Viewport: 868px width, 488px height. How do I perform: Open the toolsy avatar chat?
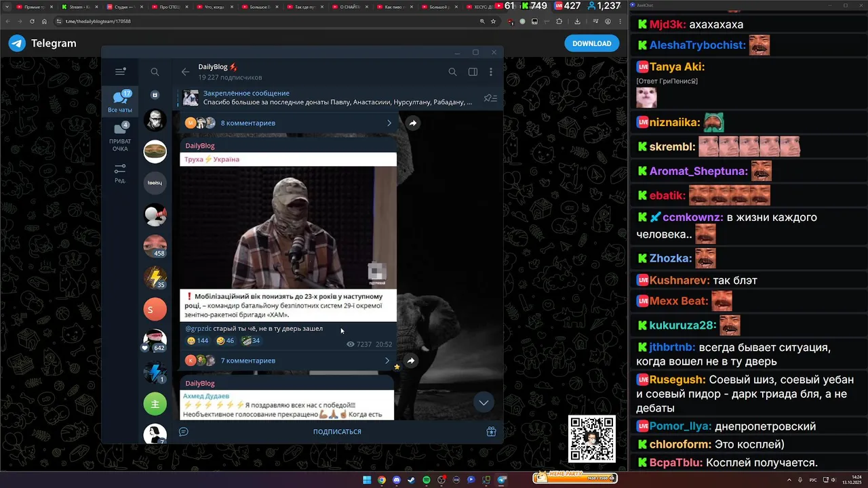[155, 183]
